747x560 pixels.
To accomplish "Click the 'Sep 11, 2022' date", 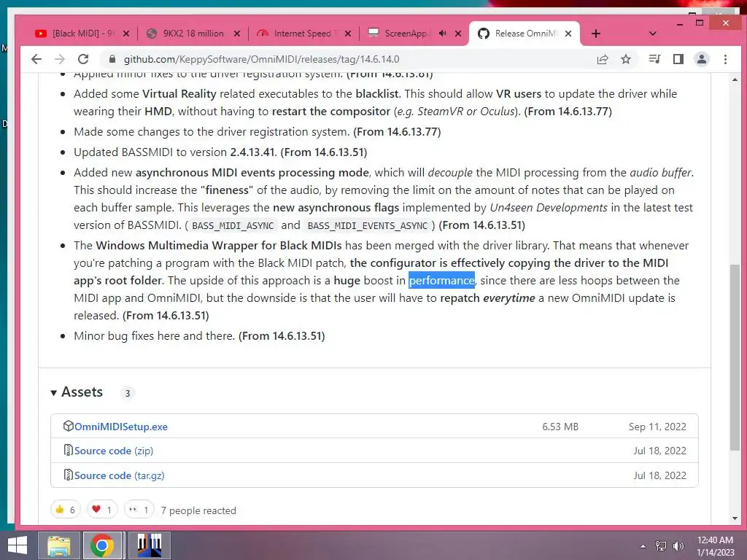I will [x=657, y=427].
